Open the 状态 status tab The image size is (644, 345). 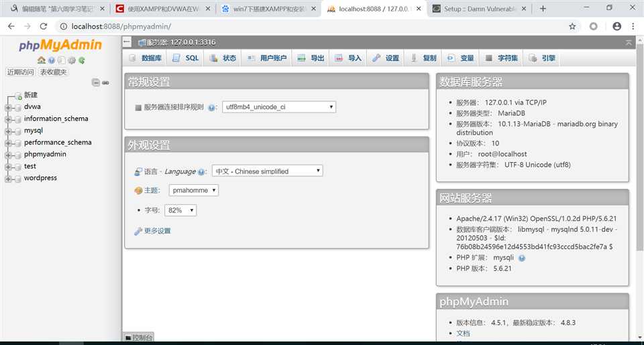223,58
